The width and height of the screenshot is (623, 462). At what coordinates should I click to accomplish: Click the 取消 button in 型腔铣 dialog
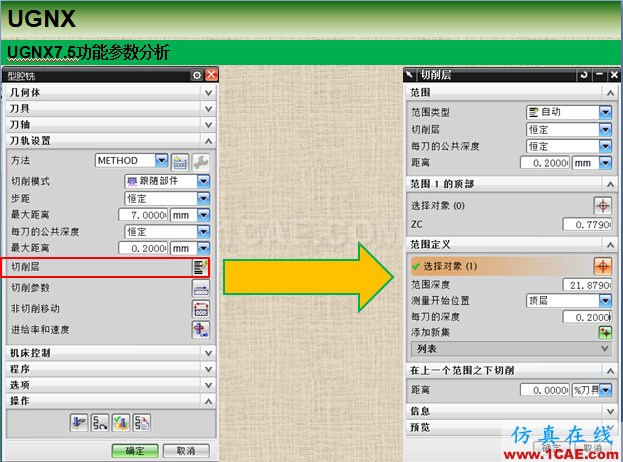click(186, 451)
